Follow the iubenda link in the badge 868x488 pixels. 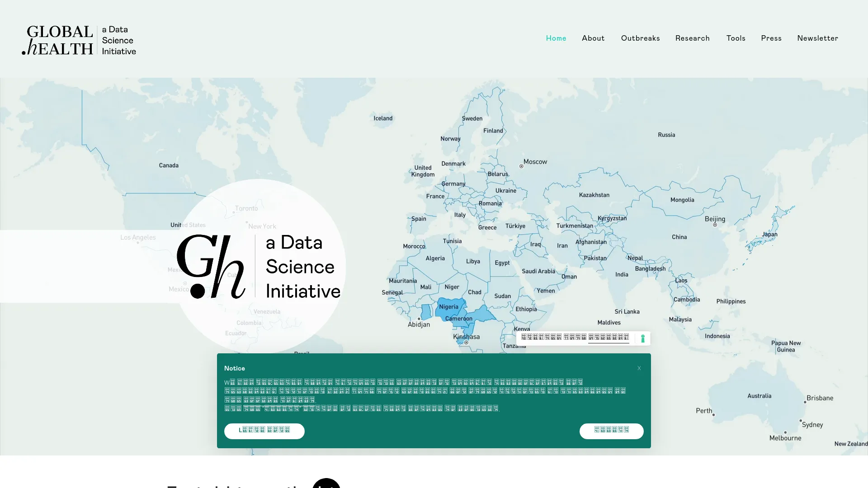[x=608, y=338]
